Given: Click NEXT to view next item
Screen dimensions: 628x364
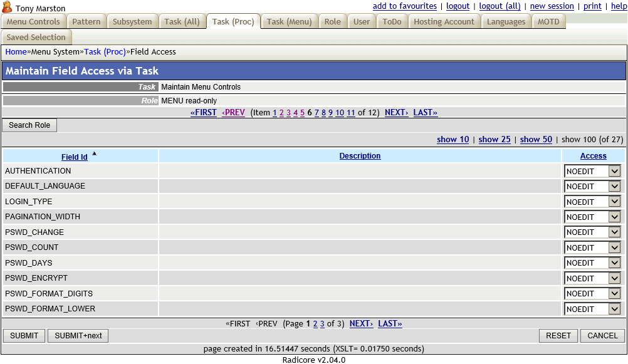Looking at the screenshot, I should [395, 112].
